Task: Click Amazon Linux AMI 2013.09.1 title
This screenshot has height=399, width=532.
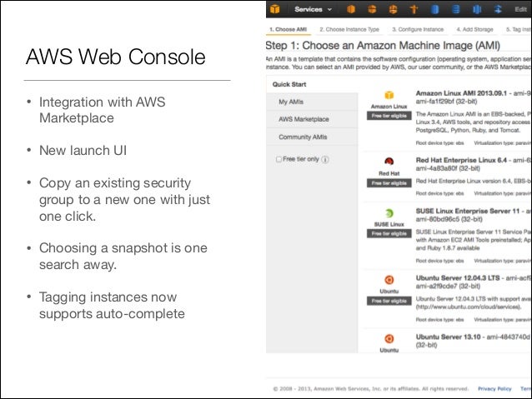Action: 461,93
